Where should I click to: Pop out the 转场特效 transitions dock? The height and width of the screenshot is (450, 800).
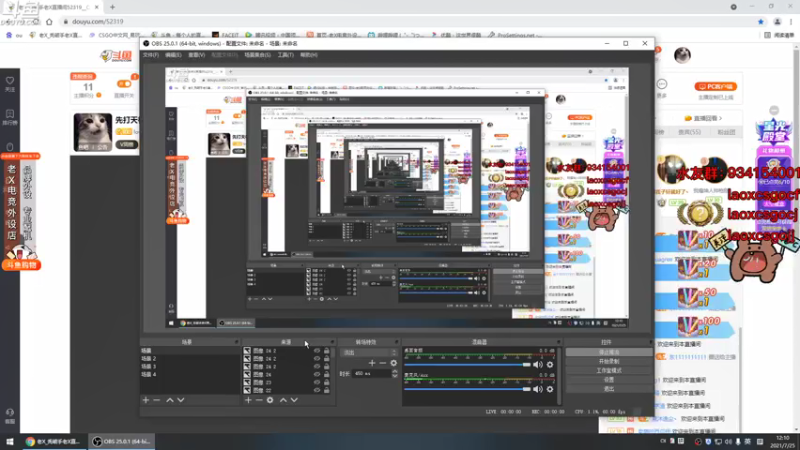click(x=396, y=342)
